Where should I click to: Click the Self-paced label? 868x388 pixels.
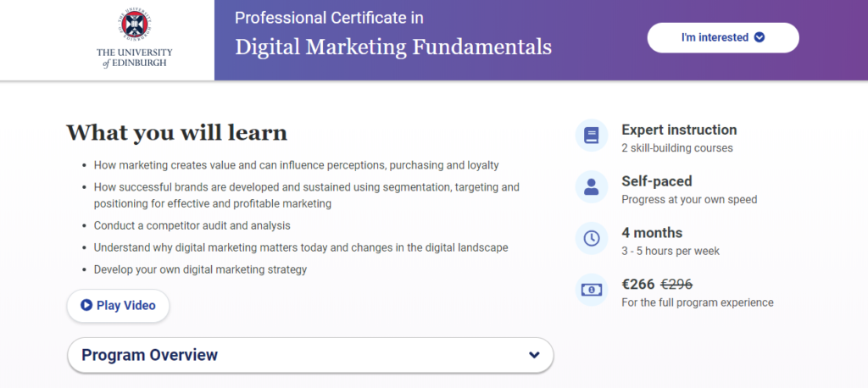pyautogui.click(x=657, y=181)
